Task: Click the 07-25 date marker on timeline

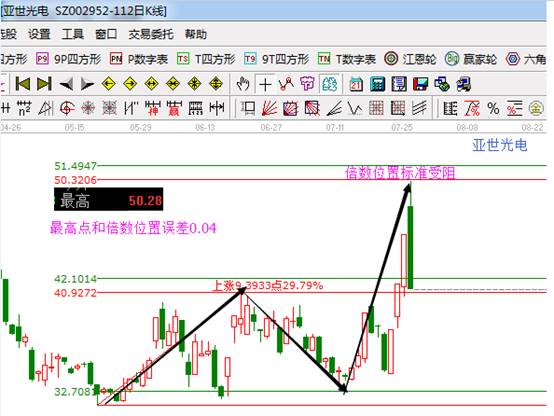Action: click(x=402, y=127)
